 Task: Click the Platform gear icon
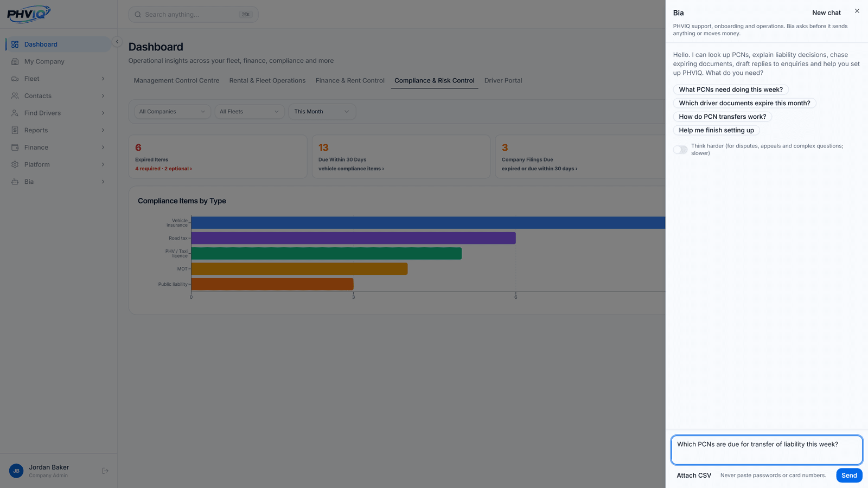click(x=15, y=165)
